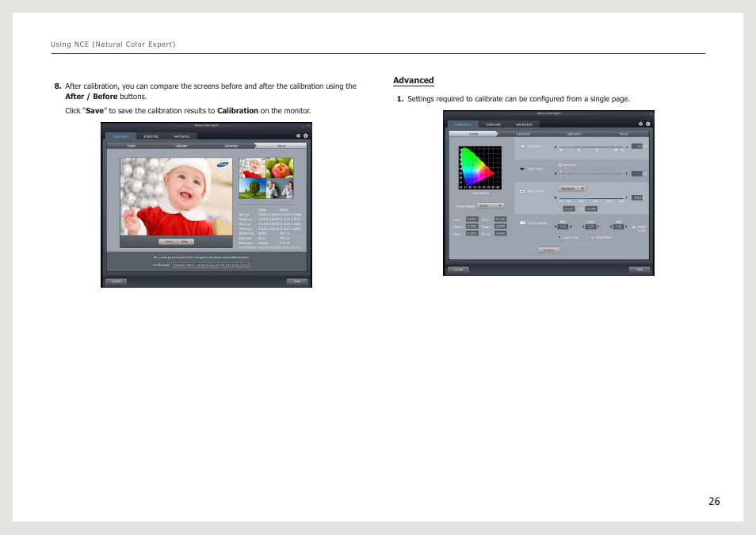
Task: Toggle the Apply to All gamma checkbox
Action: 634,227
